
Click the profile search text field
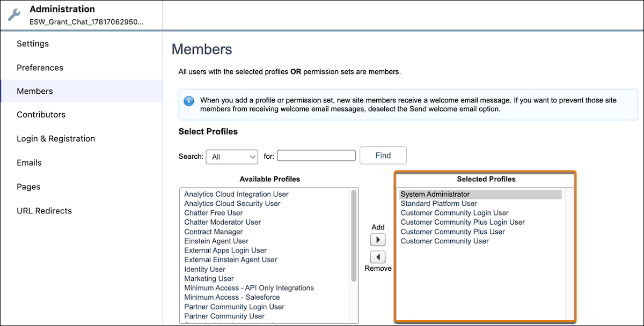(317, 155)
